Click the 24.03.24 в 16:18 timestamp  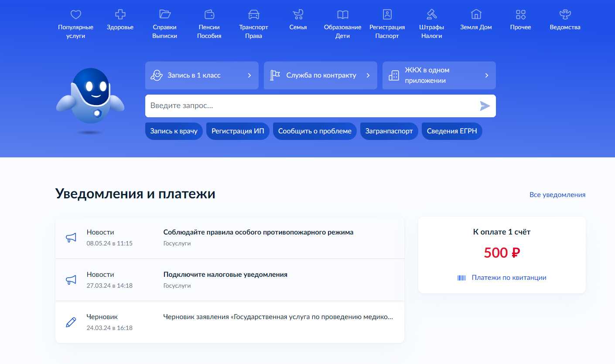click(x=109, y=328)
